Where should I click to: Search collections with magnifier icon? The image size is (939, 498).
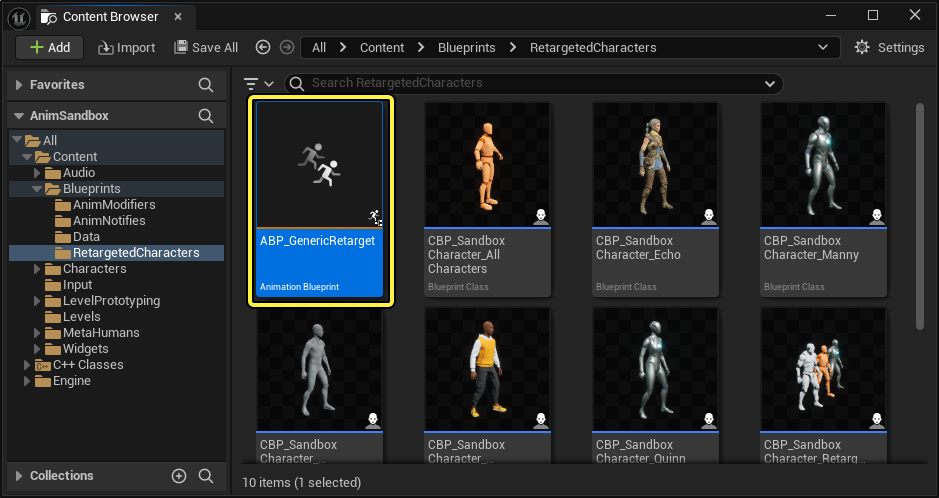[x=205, y=476]
